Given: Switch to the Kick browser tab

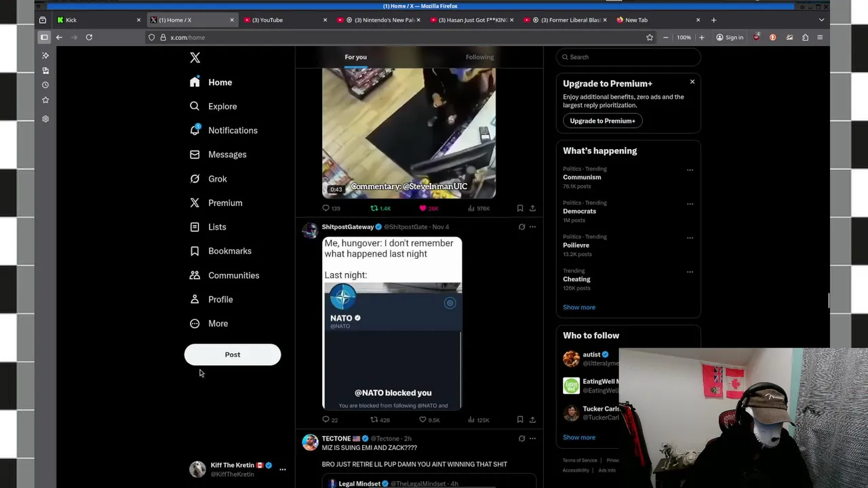Looking at the screenshot, I should [x=99, y=20].
